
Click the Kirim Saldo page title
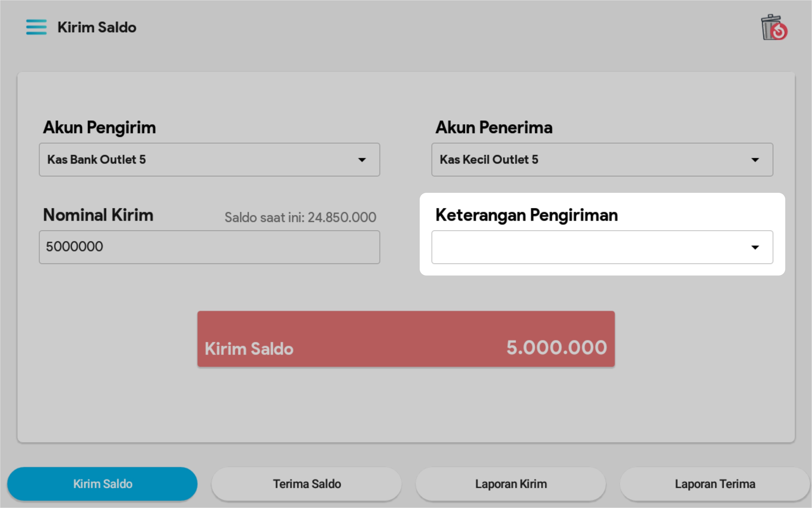97,27
